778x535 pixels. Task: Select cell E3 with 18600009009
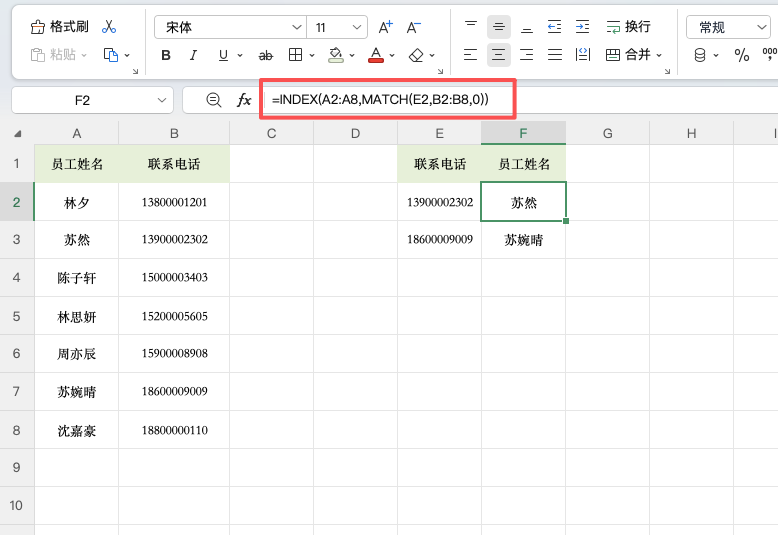pos(439,240)
